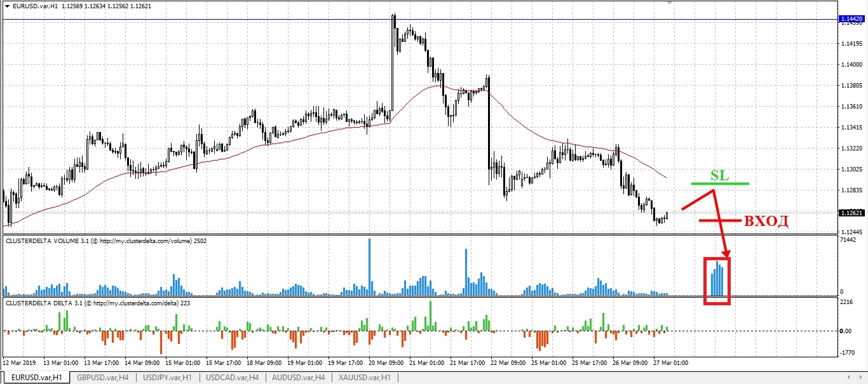Switch to the USDCAD.var,H4 tab

[232, 378]
